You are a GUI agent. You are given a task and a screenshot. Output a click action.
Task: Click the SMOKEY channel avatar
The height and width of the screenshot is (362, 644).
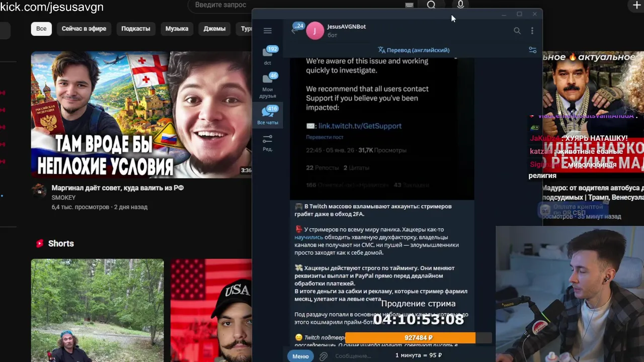(x=39, y=191)
